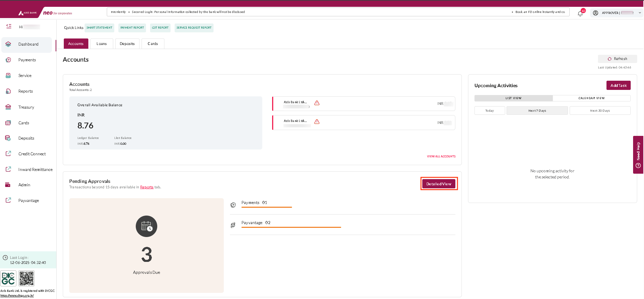
Task: Switch to Calendar View toggle
Action: [x=591, y=98]
